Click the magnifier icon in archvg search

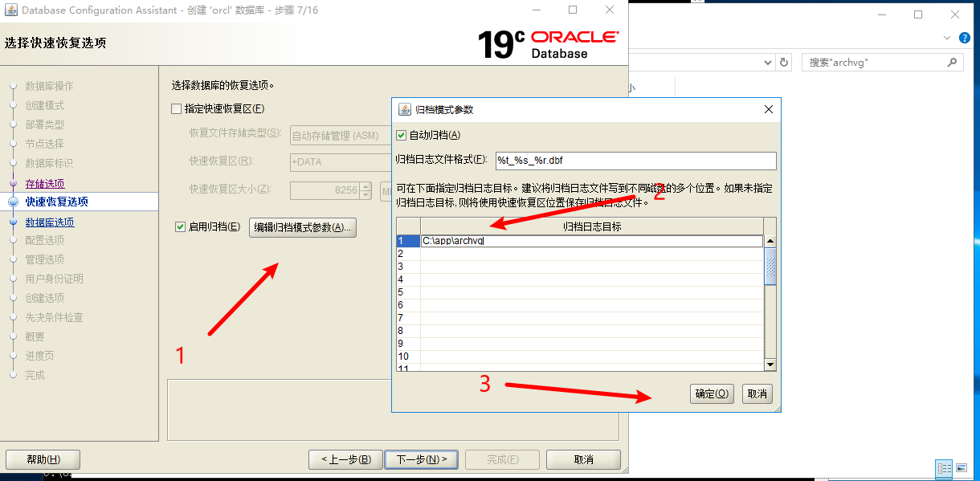pyautogui.click(x=952, y=63)
